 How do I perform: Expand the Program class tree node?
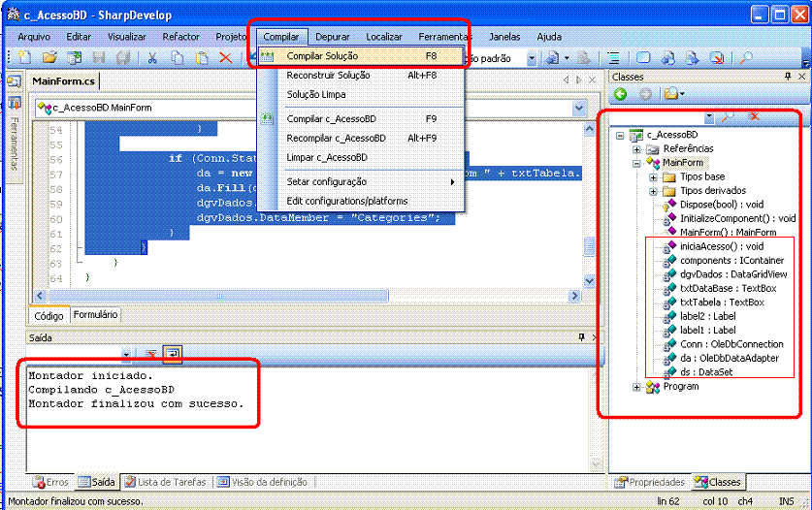pyautogui.click(x=636, y=387)
